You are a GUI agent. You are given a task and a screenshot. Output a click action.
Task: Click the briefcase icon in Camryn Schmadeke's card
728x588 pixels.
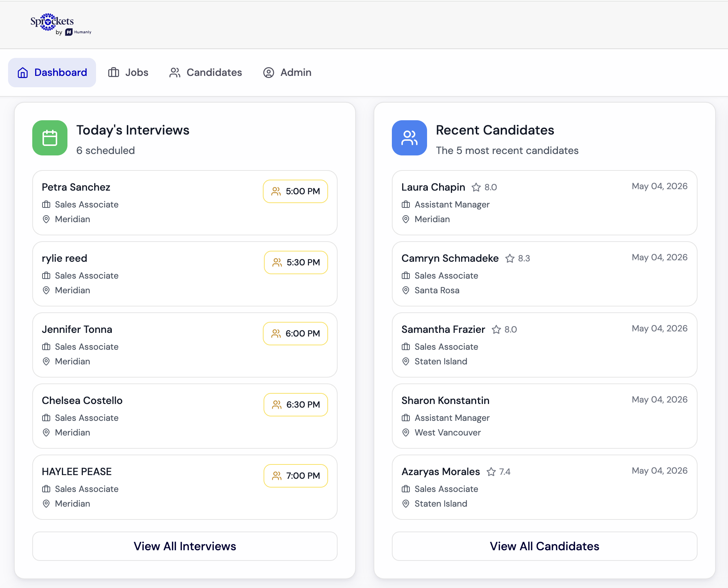[x=406, y=276]
